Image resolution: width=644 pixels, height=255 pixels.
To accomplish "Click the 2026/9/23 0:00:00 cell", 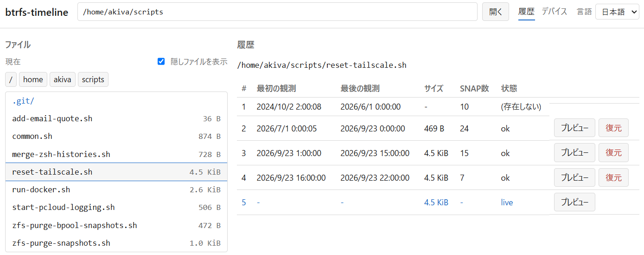I will [x=373, y=129].
